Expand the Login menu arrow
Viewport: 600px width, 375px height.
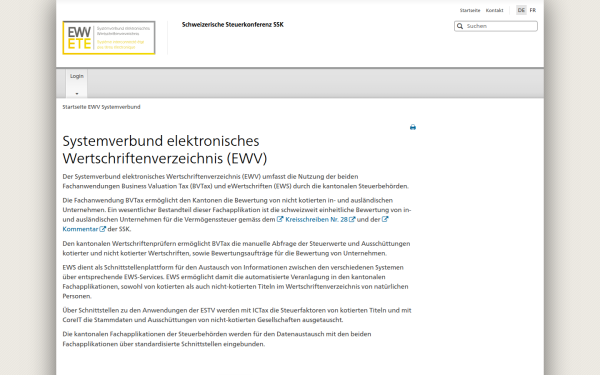(x=77, y=93)
